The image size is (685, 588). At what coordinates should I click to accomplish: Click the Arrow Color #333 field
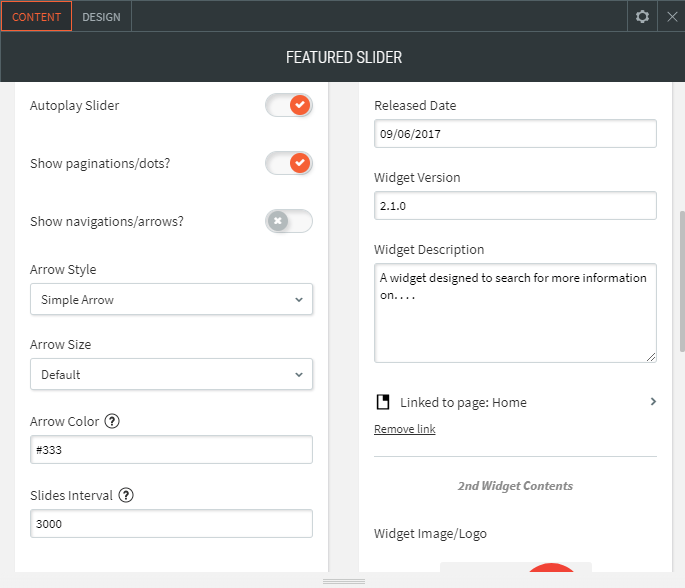171,450
